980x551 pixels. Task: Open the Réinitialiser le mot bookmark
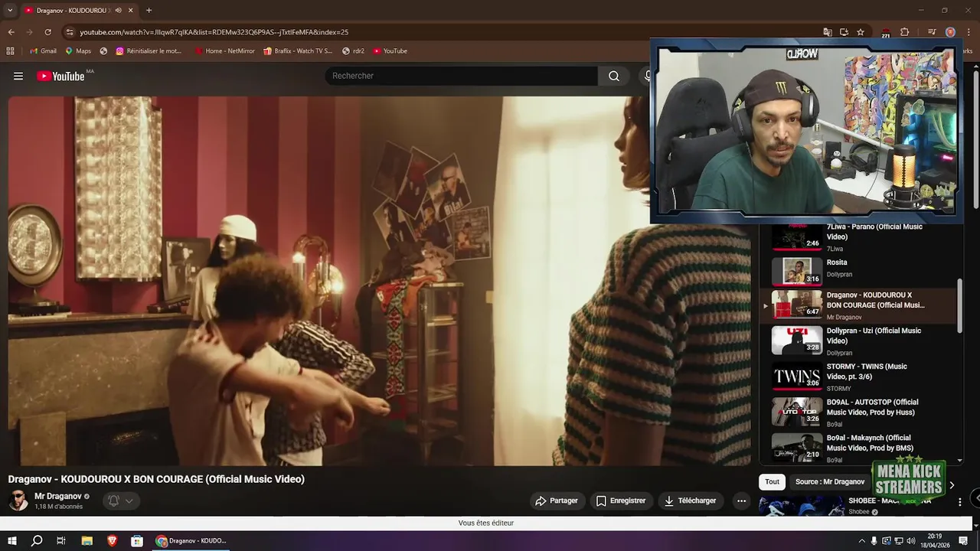click(149, 51)
